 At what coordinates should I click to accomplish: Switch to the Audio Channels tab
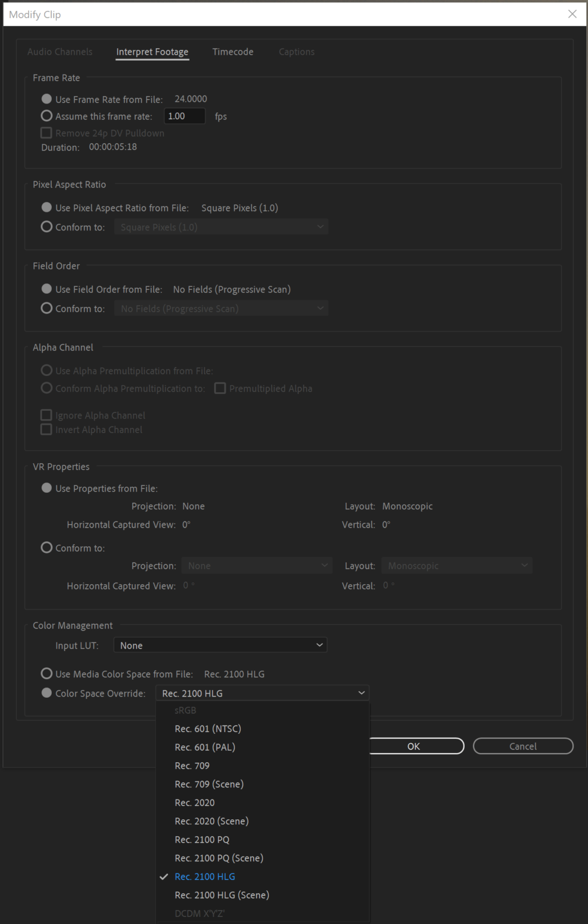(60, 52)
